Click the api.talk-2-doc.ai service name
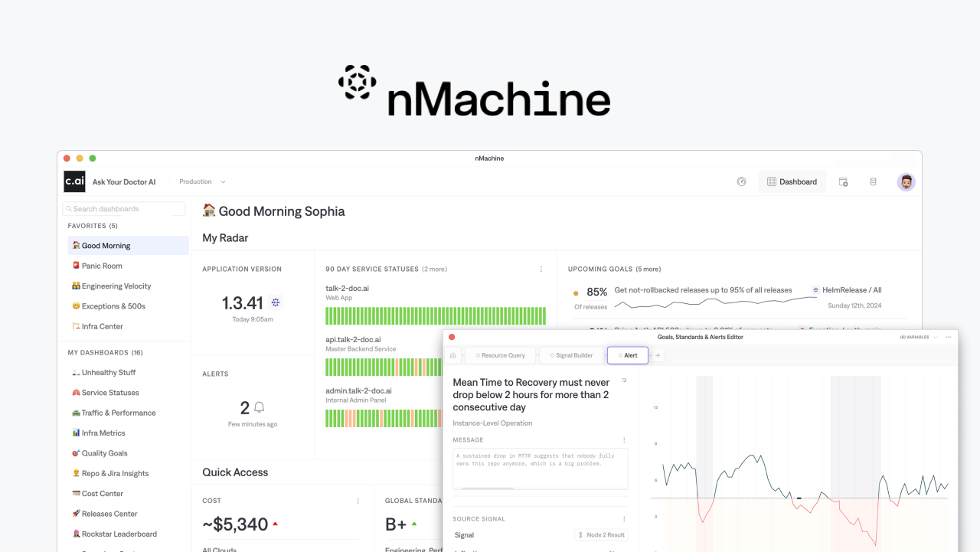The image size is (980, 552). [x=353, y=339]
